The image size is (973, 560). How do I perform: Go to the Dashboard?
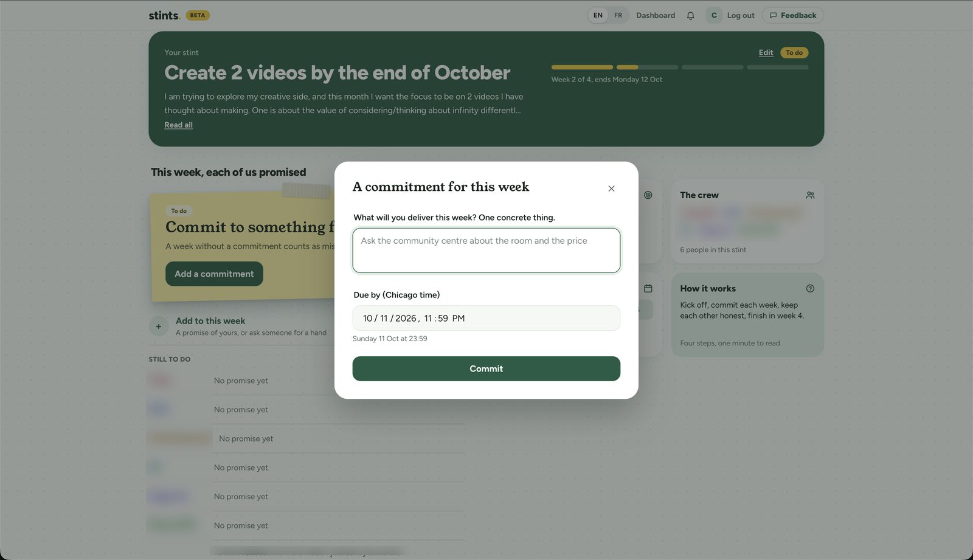click(656, 15)
